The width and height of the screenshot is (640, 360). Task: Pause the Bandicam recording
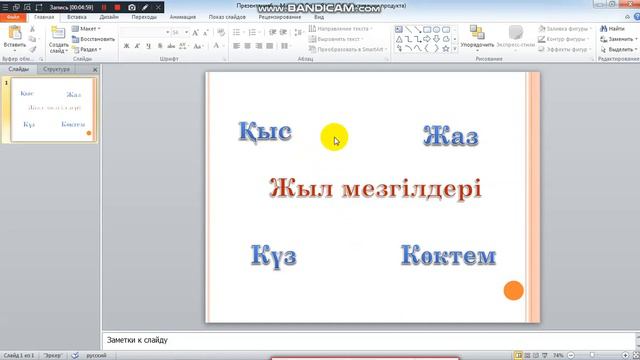[x=104, y=7]
